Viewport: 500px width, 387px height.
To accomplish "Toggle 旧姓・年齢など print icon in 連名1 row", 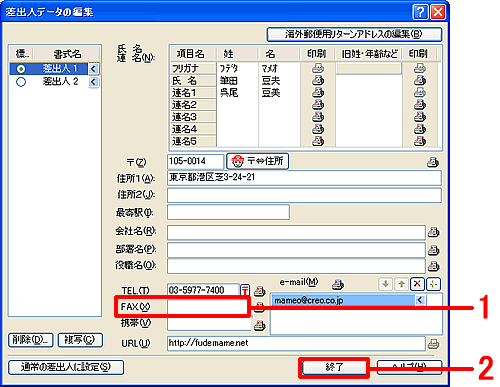I will (420, 92).
